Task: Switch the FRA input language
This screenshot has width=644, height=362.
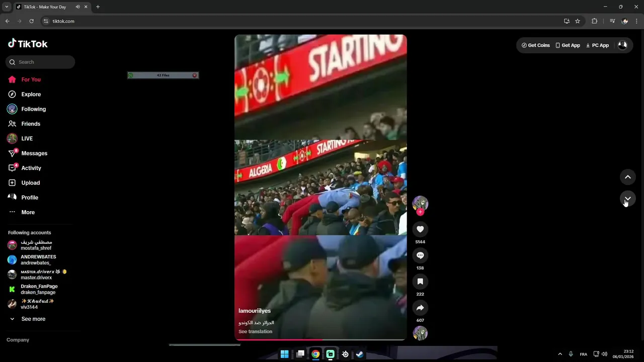Action: point(583,354)
